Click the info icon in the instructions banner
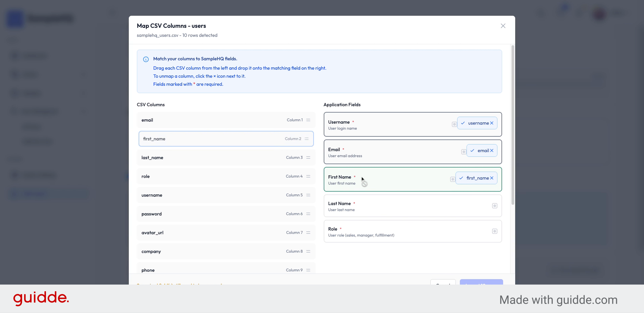This screenshot has width=644, height=313. 146,59
